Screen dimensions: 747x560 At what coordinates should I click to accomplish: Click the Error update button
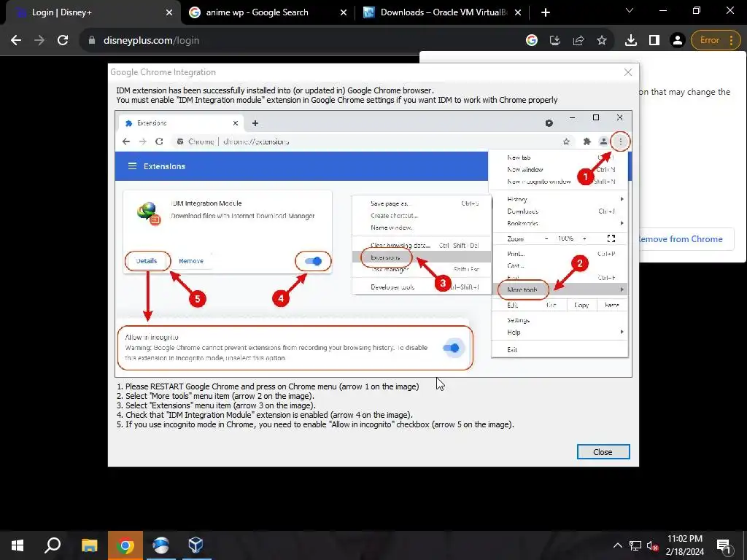709,41
